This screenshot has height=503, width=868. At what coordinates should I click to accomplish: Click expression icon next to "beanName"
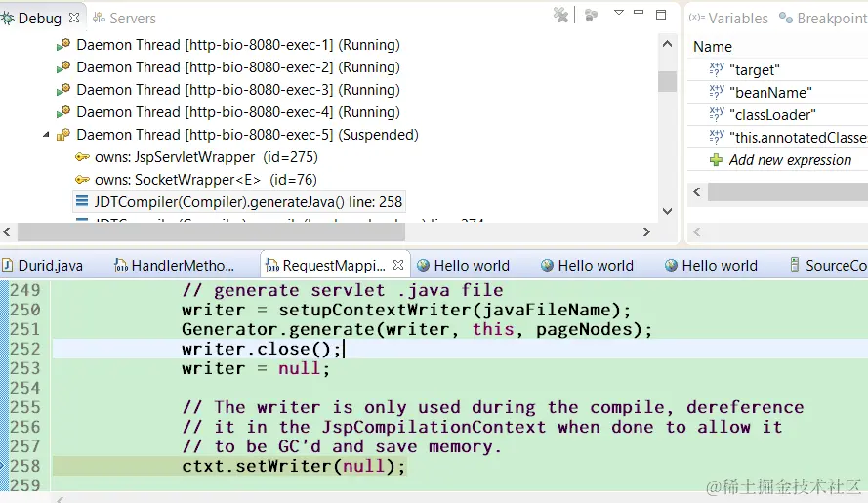(x=717, y=92)
